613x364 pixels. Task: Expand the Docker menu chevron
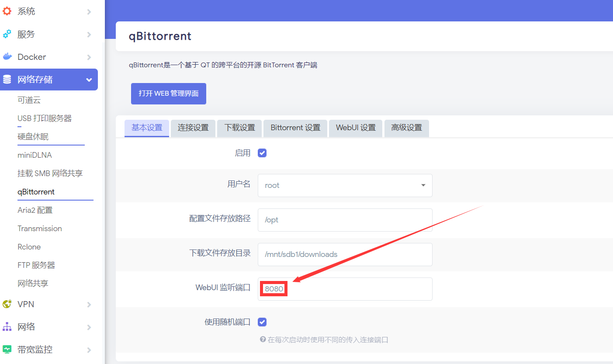click(89, 57)
